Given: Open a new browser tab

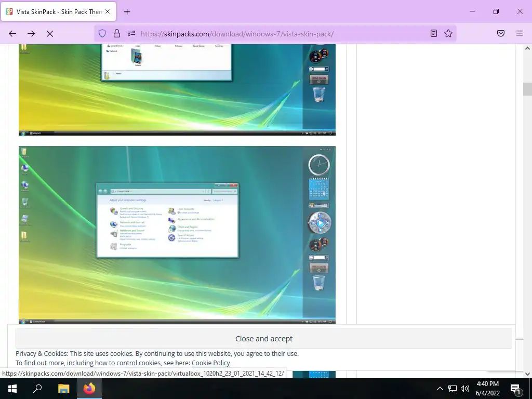Looking at the screenshot, I should click(127, 12).
